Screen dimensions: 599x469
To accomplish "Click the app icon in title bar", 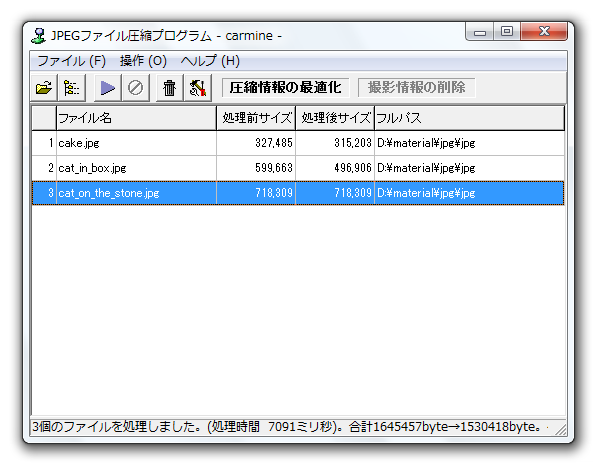I will point(38,36).
